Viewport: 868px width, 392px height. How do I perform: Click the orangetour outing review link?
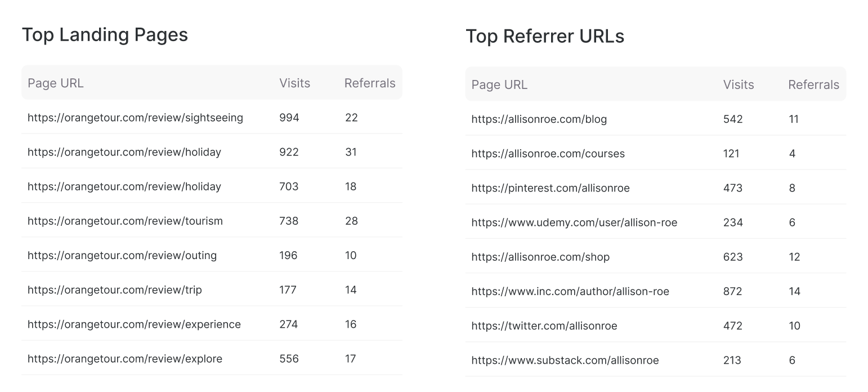122,255
